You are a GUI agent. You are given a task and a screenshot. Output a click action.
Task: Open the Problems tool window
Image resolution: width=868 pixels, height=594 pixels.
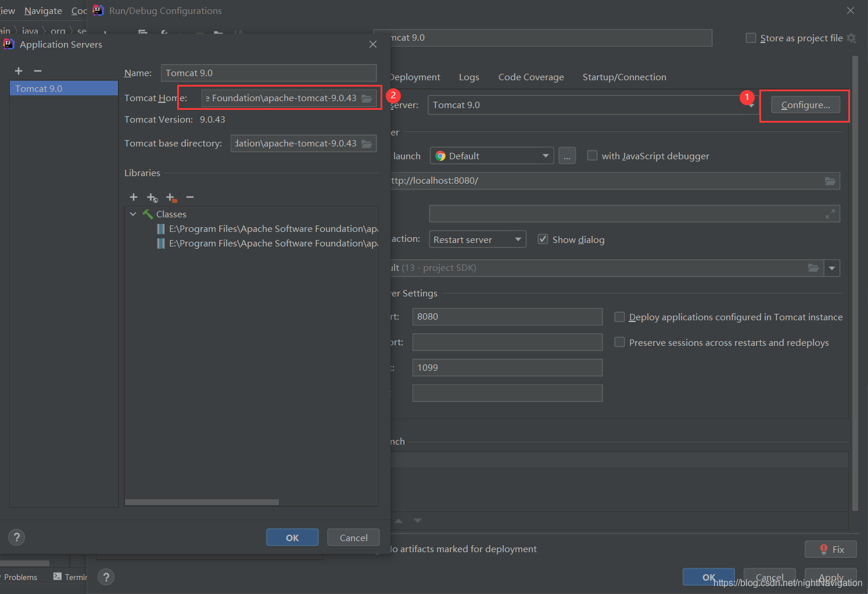(x=19, y=577)
